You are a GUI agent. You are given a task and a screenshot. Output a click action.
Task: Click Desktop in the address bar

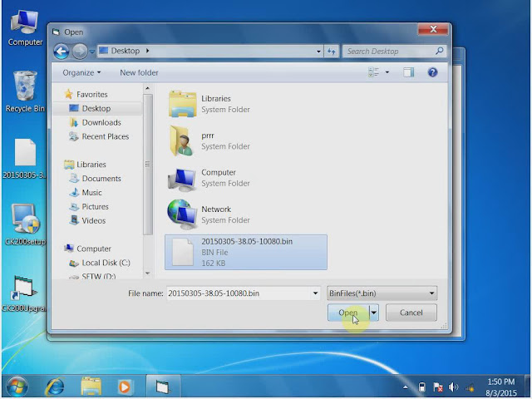(x=126, y=51)
